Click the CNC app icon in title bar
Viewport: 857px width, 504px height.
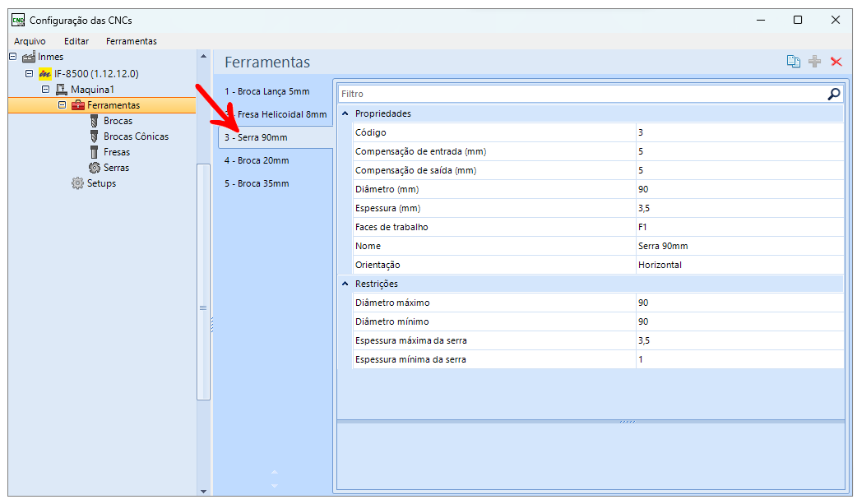point(18,21)
